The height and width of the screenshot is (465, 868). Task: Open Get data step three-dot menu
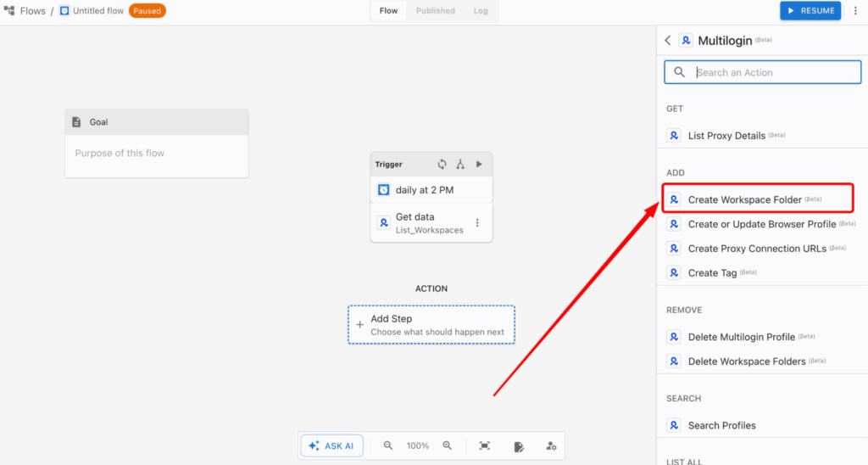pos(477,223)
